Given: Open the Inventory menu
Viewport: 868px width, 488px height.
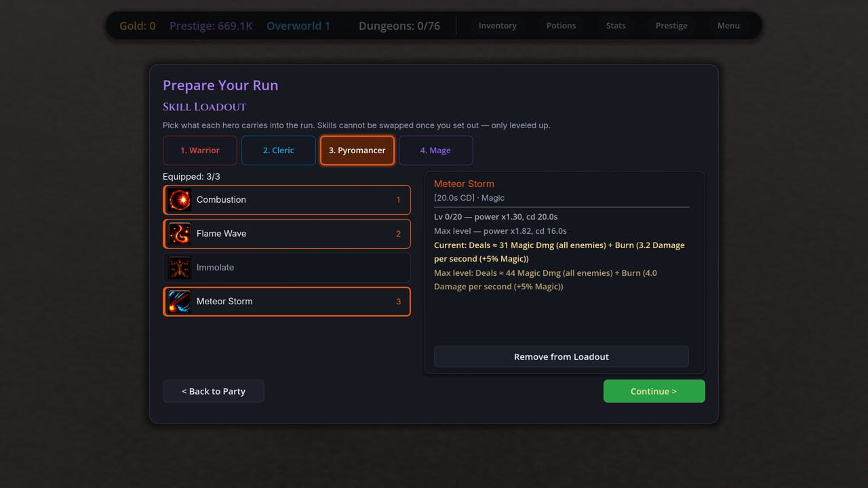Looking at the screenshot, I should pyautogui.click(x=498, y=26).
